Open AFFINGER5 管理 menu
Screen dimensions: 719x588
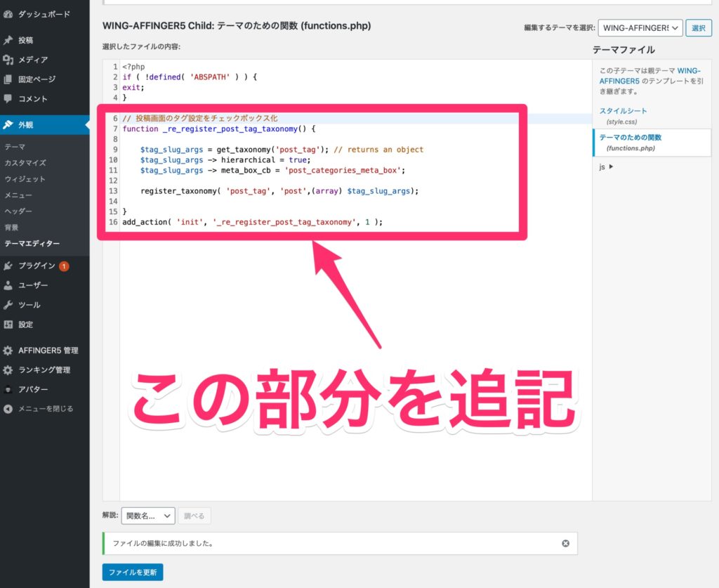(45, 351)
